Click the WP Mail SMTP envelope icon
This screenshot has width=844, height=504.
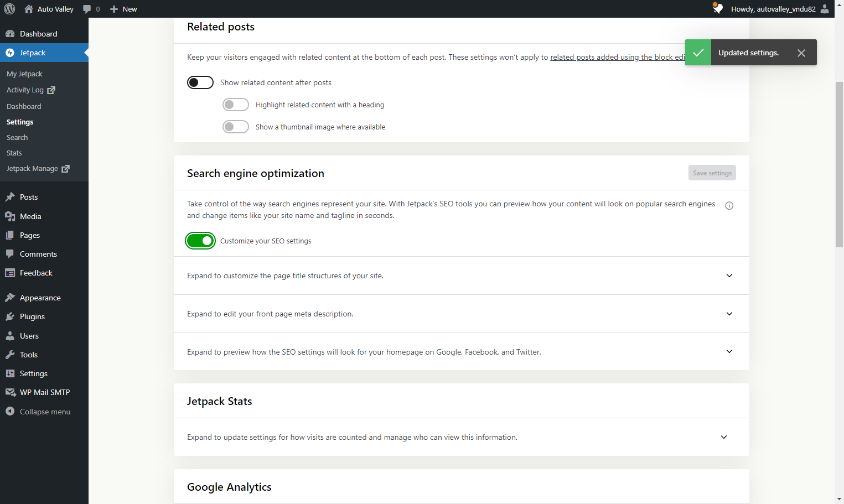(10, 392)
